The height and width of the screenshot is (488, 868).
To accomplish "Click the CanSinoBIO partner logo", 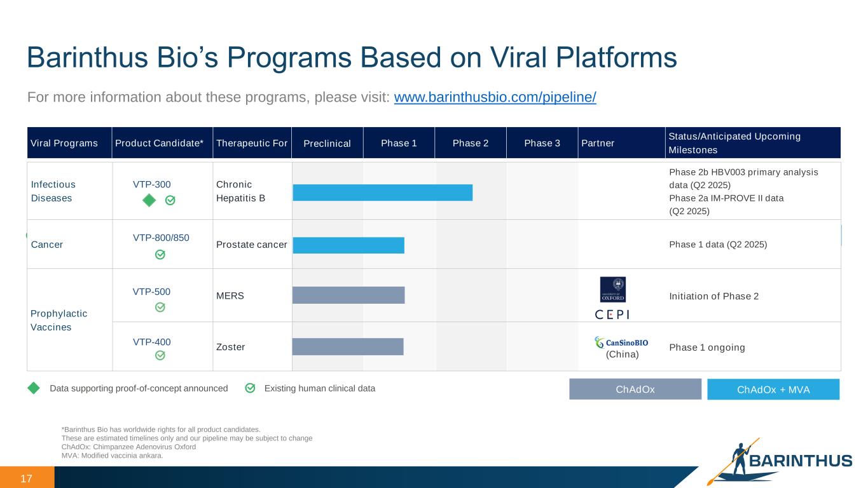I will tap(621, 342).
